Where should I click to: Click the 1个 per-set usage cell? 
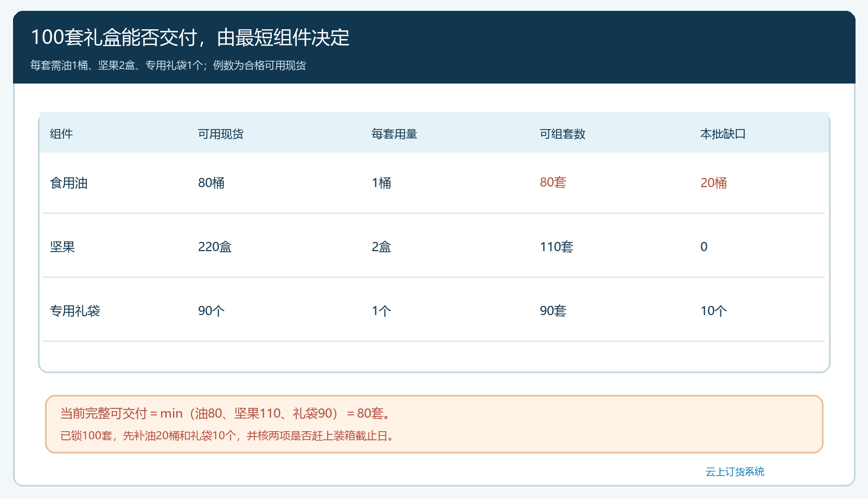[381, 311]
